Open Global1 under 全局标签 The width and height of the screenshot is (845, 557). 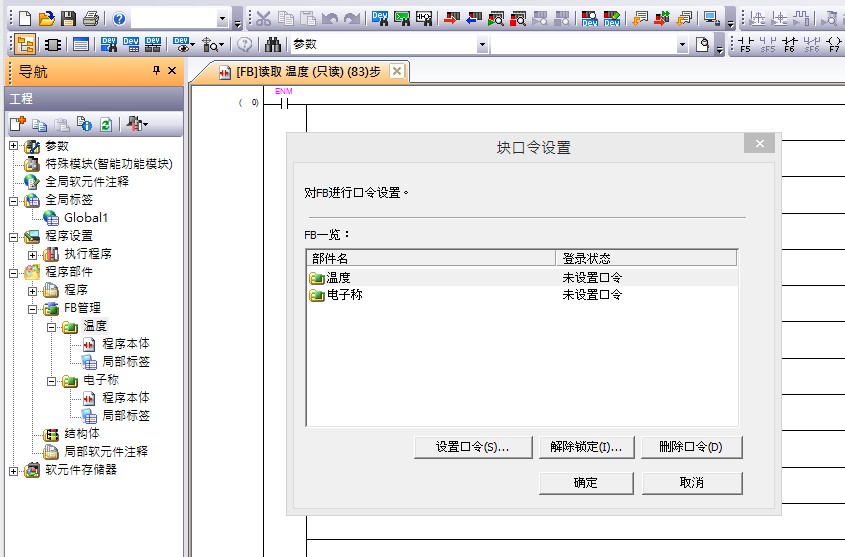point(85,218)
